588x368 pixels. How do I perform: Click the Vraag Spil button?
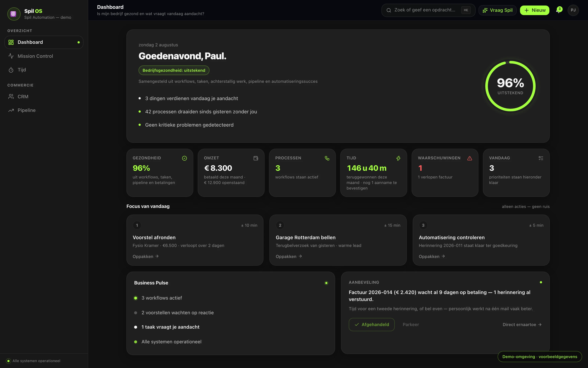click(x=497, y=10)
